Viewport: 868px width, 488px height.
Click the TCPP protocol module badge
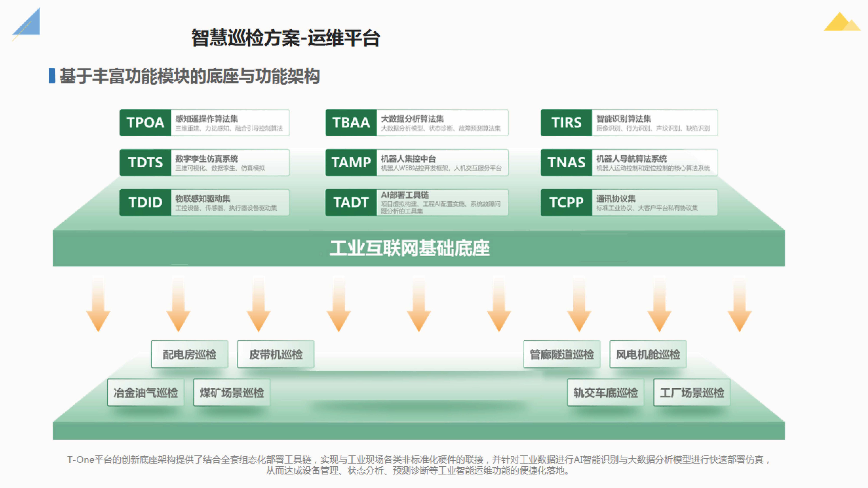click(566, 202)
